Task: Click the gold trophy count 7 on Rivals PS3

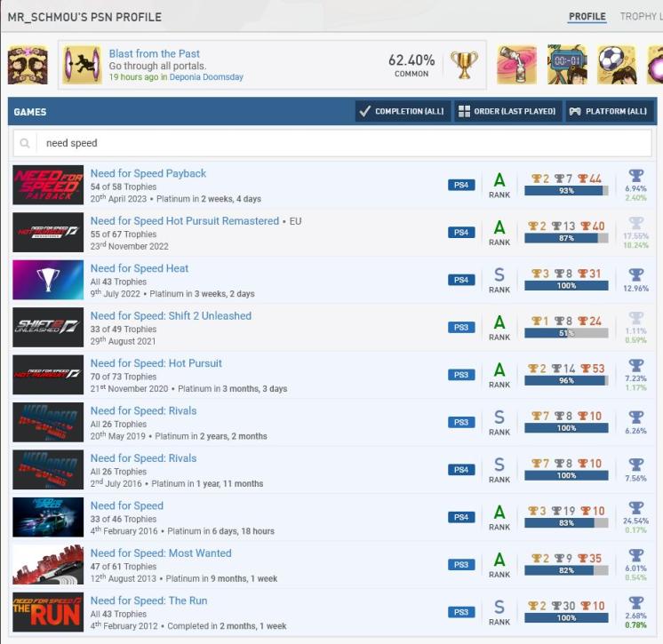Action: 540,416
